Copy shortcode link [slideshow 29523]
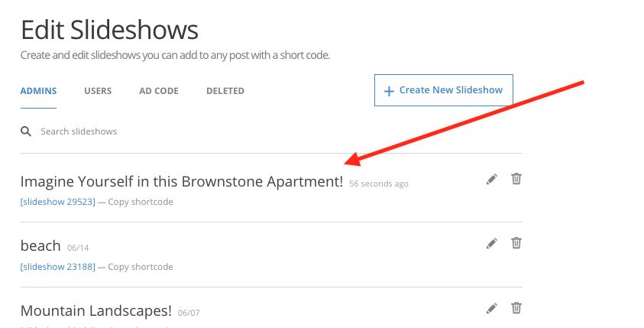Screen dimensions: 644x328 (x=58, y=202)
